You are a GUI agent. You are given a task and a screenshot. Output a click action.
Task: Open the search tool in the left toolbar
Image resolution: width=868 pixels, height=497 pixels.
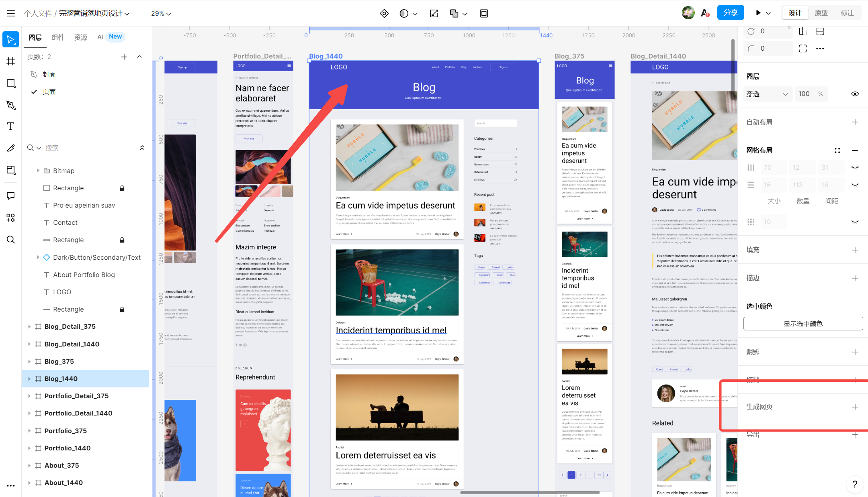pyautogui.click(x=11, y=240)
